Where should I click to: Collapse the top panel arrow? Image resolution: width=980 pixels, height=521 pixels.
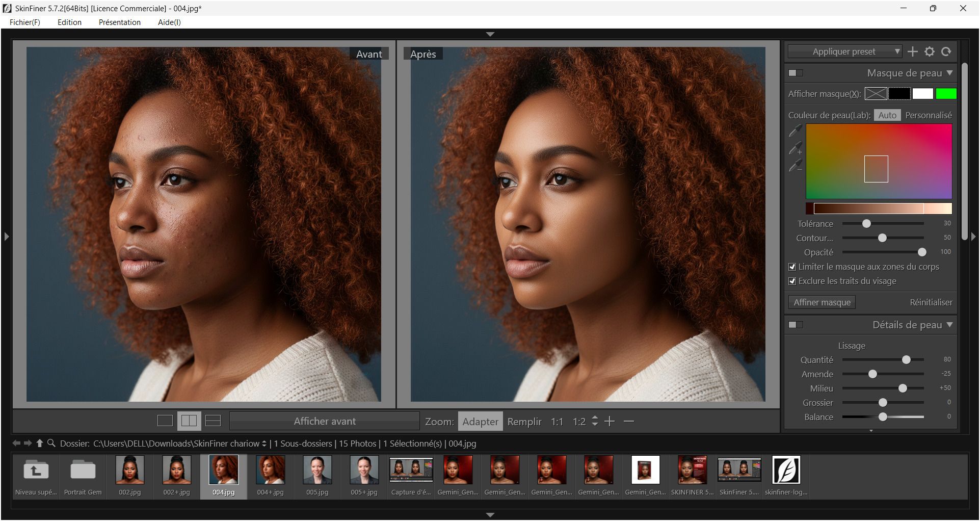(490, 34)
